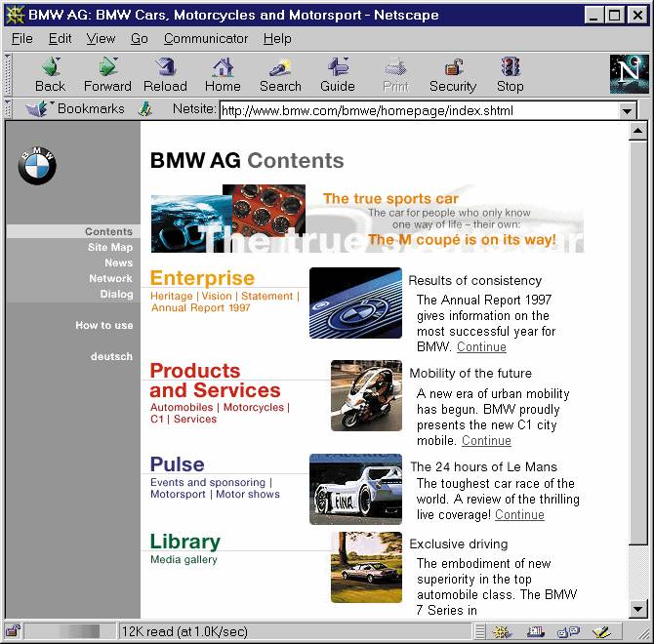
Task: Open Network in the sidebar
Action: point(110,278)
